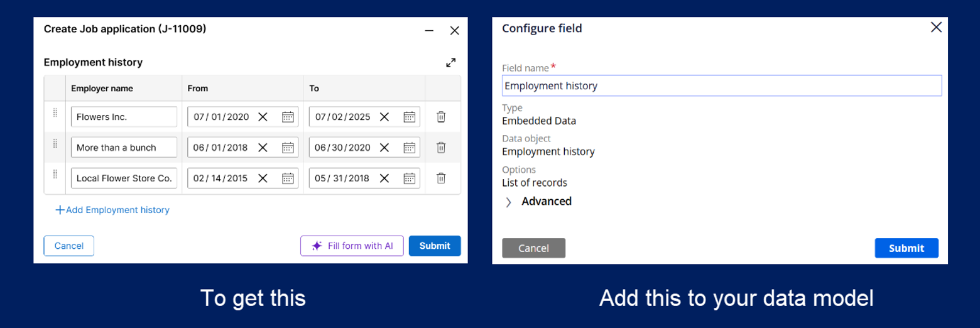The height and width of the screenshot is (328, 980).
Task: Clear the 07/02/2025 To date
Action: point(384,117)
